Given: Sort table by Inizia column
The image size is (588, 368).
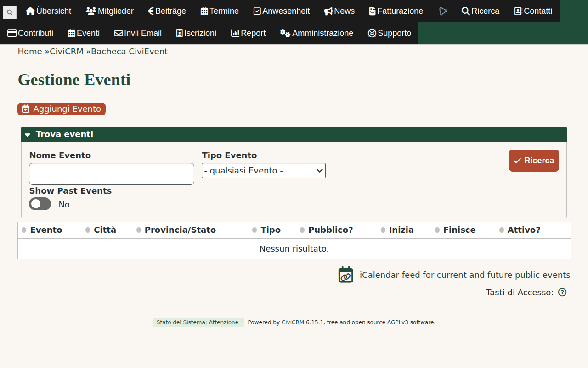Looking at the screenshot, I should [x=397, y=230].
